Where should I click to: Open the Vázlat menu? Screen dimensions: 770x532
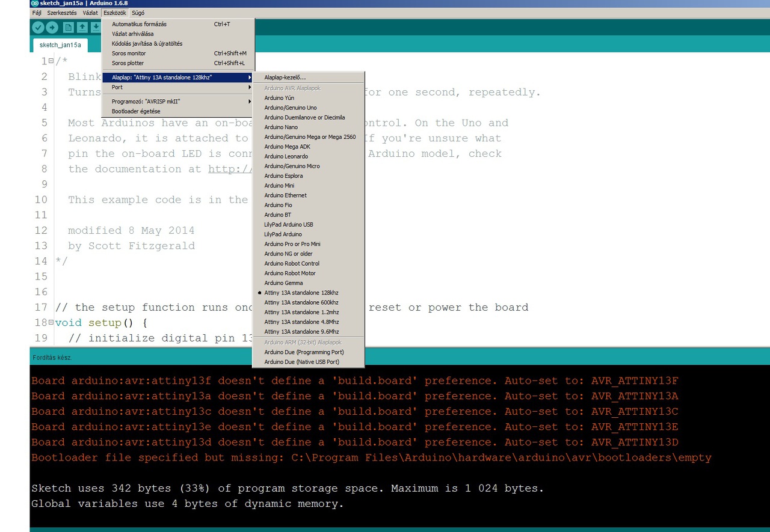[x=90, y=13]
